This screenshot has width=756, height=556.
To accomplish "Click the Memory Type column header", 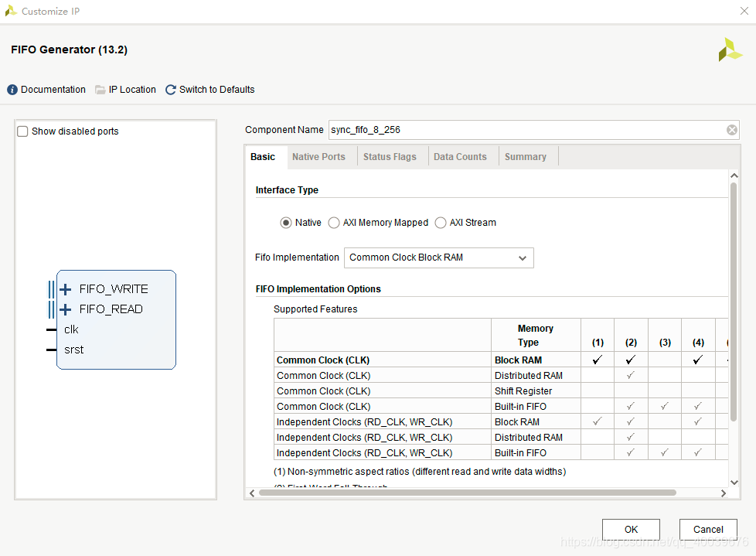I will (x=536, y=335).
